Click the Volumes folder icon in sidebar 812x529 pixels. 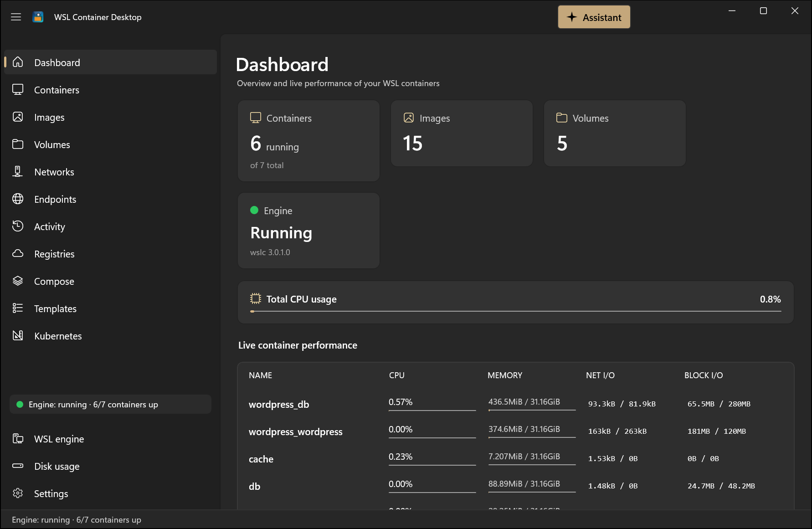[18, 144]
